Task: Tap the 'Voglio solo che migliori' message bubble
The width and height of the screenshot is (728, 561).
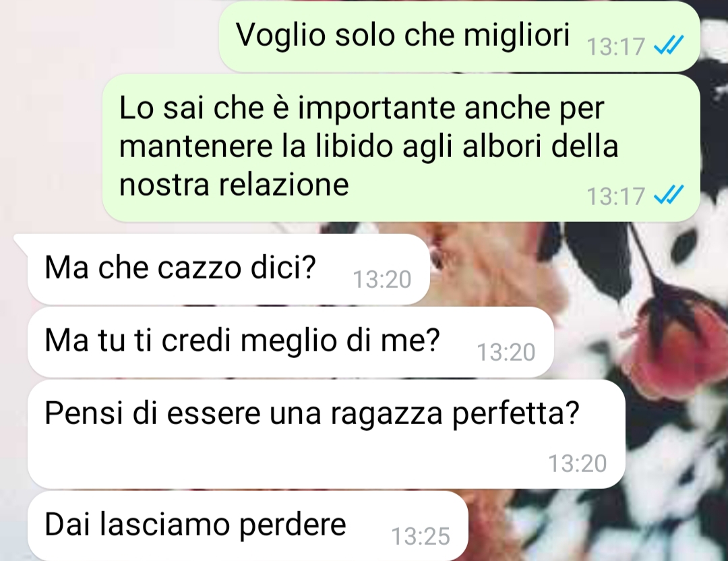Action: coord(459,37)
